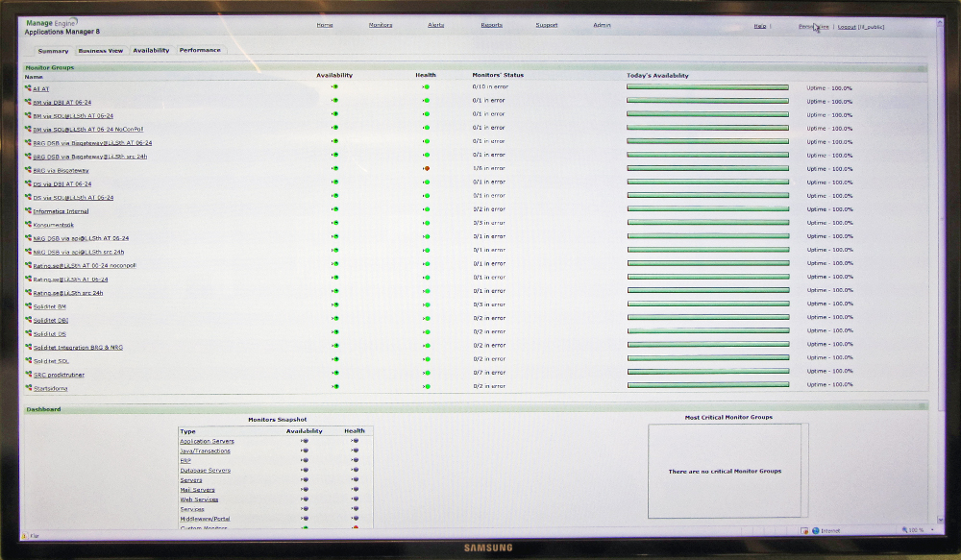Open the Monitors menu
961x560 pixels.
coord(381,25)
